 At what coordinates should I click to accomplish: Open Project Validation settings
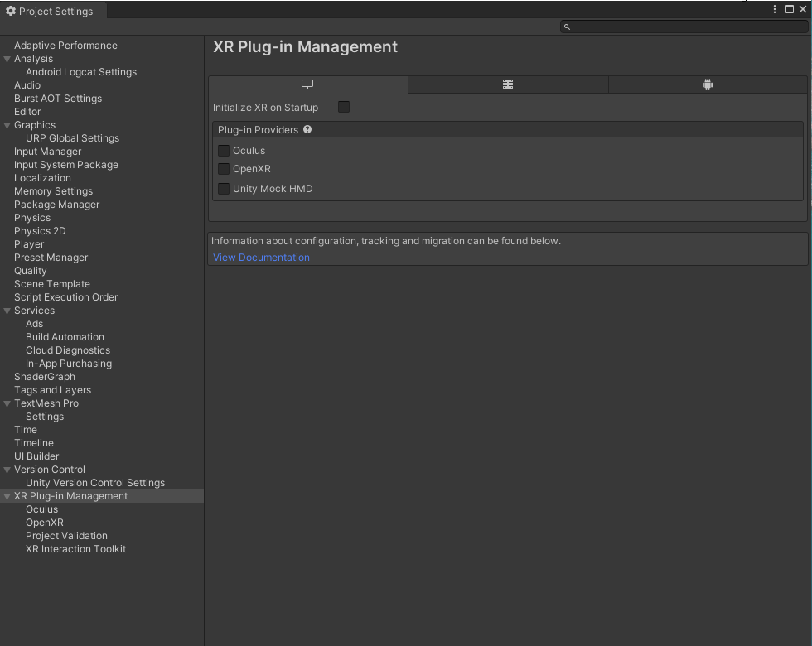(x=66, y=536)
